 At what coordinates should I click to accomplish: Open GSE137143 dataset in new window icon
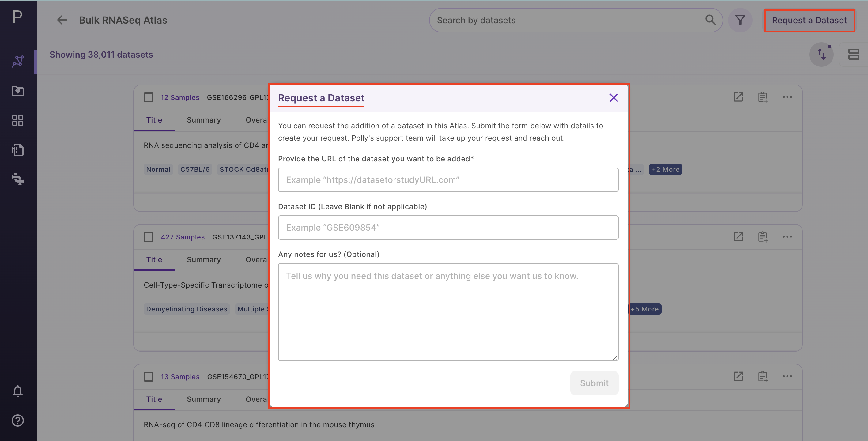pos(738,237)
